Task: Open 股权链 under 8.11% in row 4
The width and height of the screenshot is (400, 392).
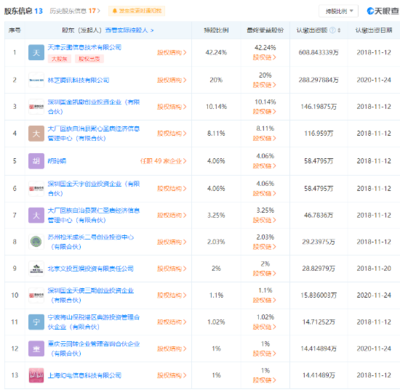Action: 265,138
